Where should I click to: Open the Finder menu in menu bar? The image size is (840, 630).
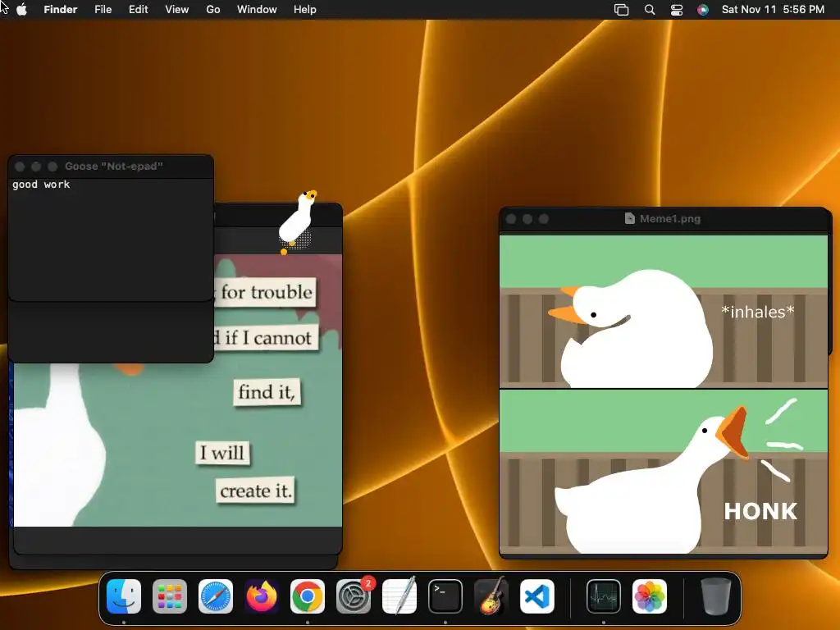[61, 10]
